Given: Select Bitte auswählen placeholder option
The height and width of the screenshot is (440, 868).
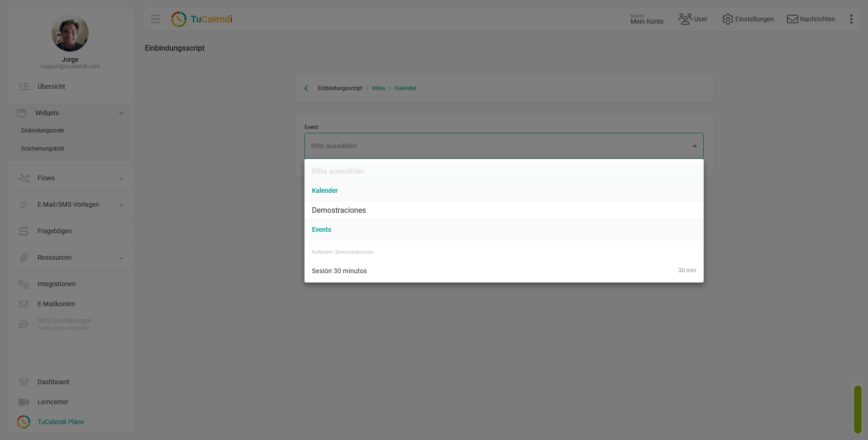Looking at the screenshot, I should [x=504, y=171].
